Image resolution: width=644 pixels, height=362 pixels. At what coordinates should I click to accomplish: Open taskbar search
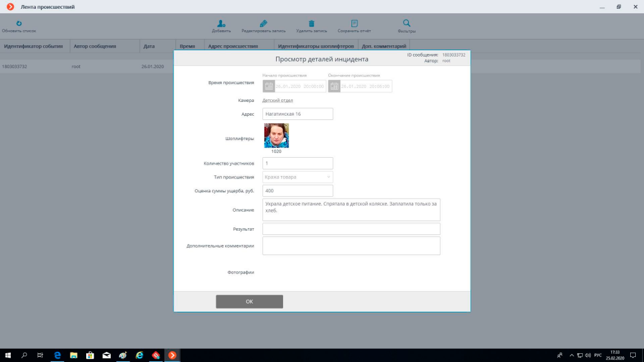coord(25,356)
